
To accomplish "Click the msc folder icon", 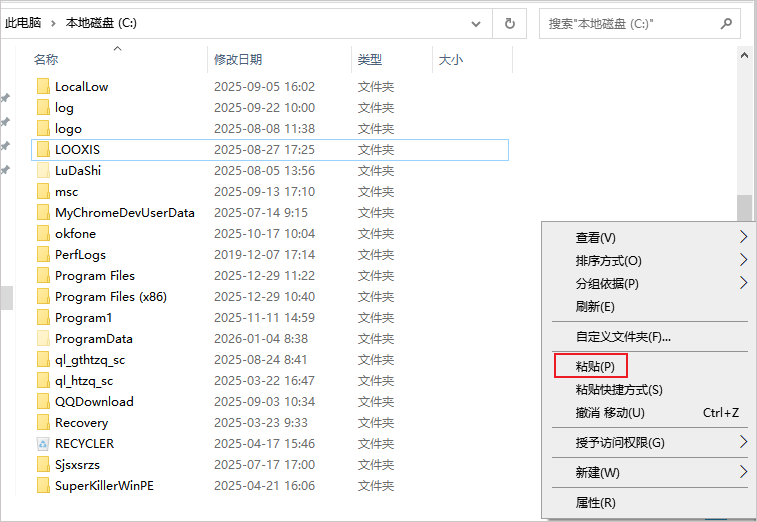I will (x=43, y=191).
